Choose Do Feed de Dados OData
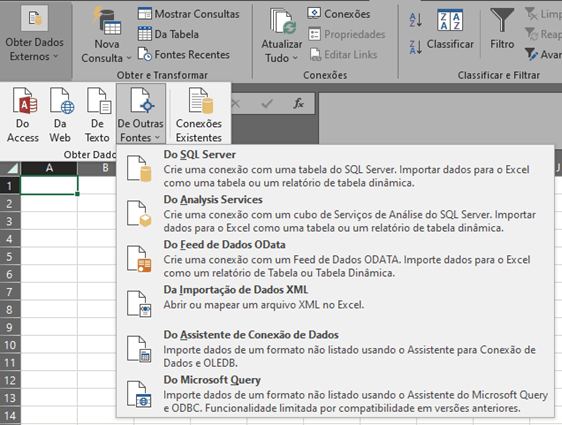Viewport: 562px width, 425px height. point(335,259)
